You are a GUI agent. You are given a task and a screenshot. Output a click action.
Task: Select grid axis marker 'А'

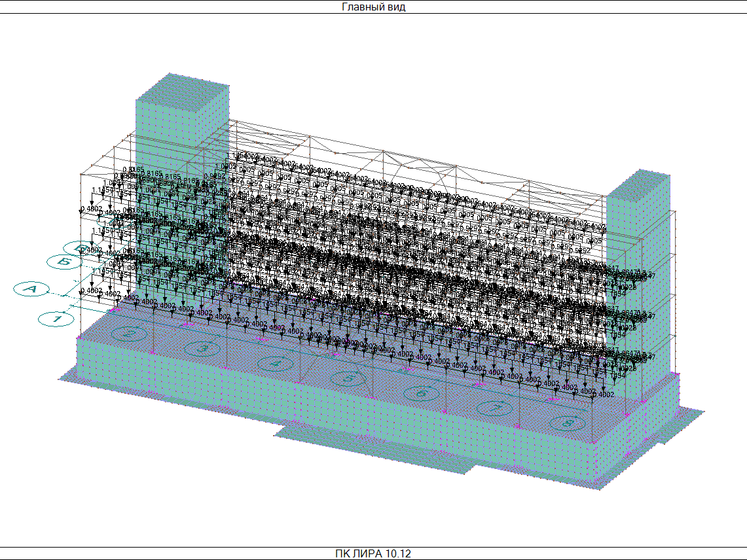[x=31, y=289]
